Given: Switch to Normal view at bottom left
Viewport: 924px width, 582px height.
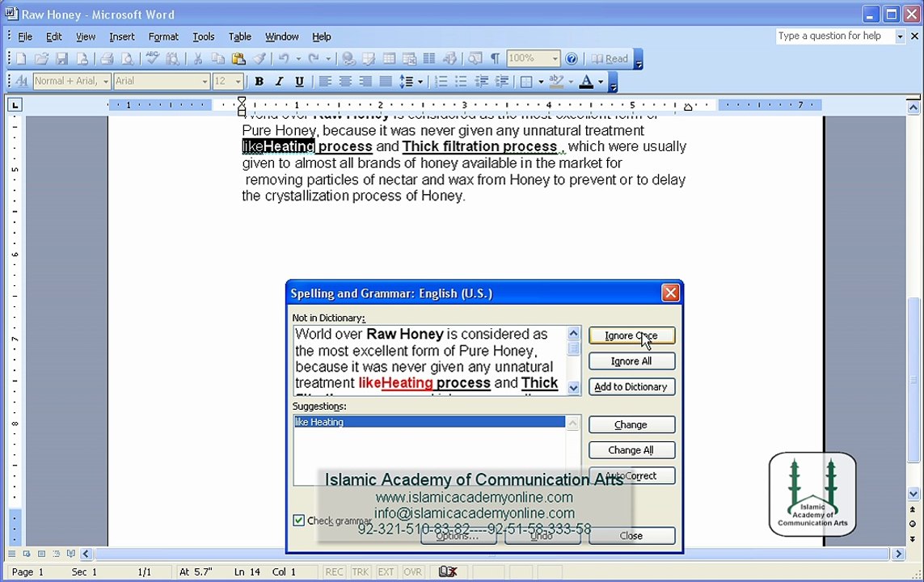Looking at the screenshot, I should 12,554.
